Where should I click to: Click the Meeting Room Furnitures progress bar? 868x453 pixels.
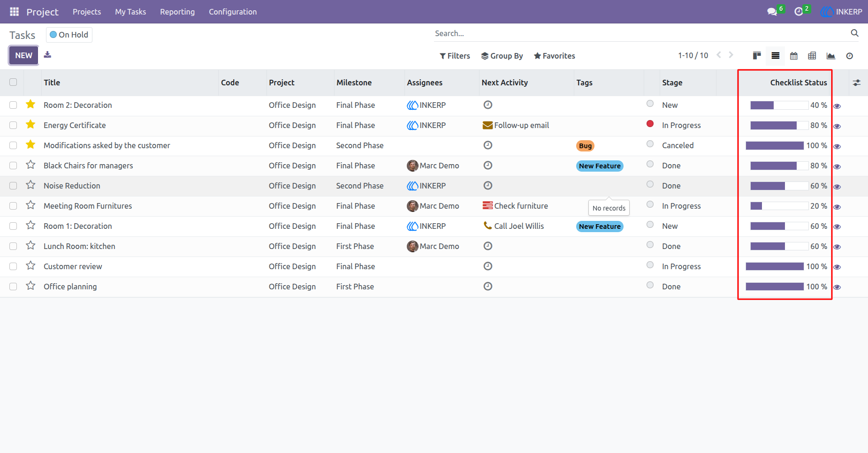[x=779, y=206]
